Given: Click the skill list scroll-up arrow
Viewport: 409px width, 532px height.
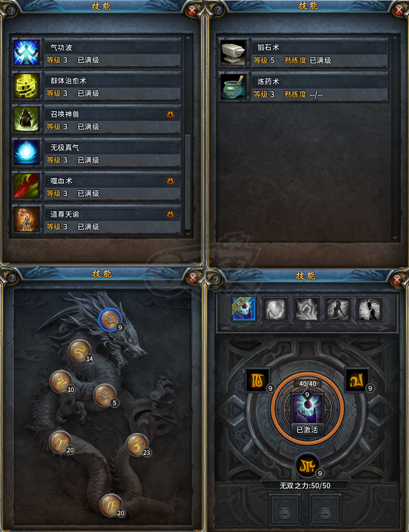Looking at the screenshot, I should coord(187,38).
